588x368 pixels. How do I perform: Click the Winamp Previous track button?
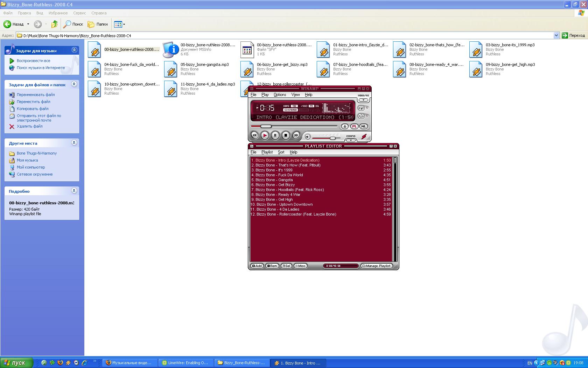pyautogui.click(x=254, y=135)
